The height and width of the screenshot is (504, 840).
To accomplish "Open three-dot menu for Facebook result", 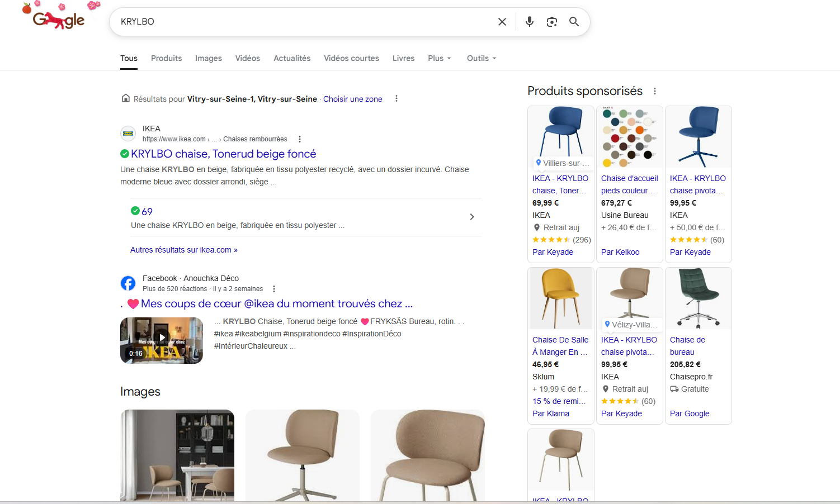I will click(x=273, y=289).
